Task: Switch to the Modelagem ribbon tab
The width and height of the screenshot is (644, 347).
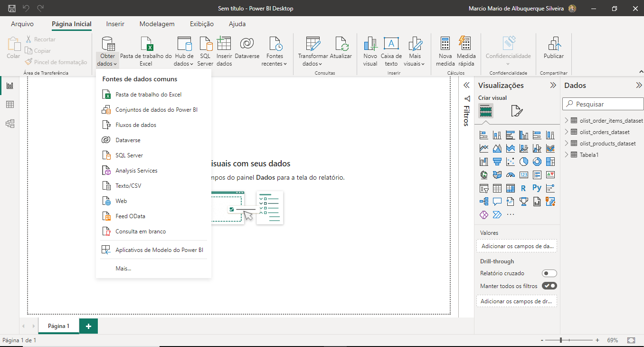Action: 157,24
